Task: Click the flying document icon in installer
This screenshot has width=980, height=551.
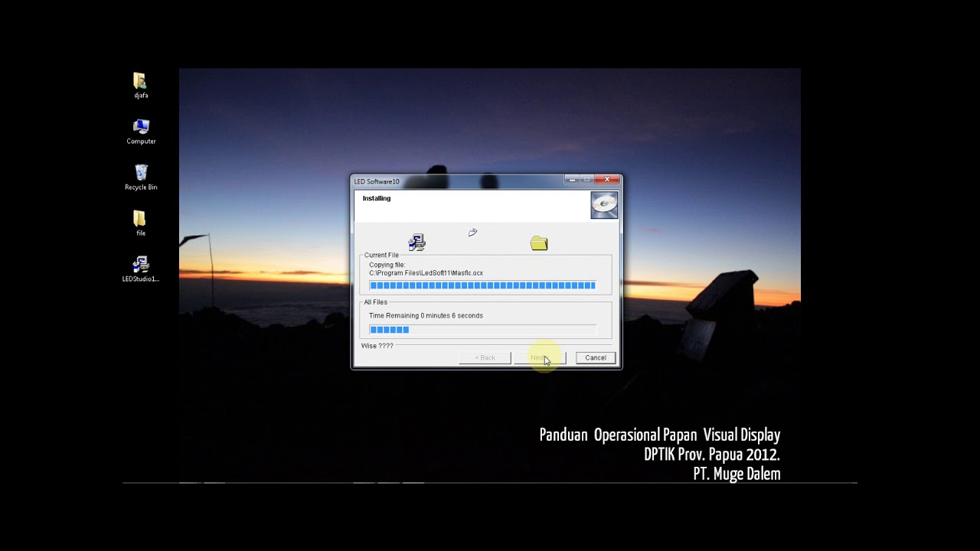Action: tap(472, 233)
